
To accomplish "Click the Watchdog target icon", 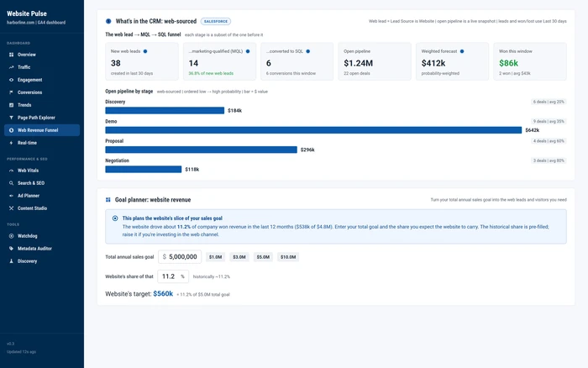I will 11,236.
